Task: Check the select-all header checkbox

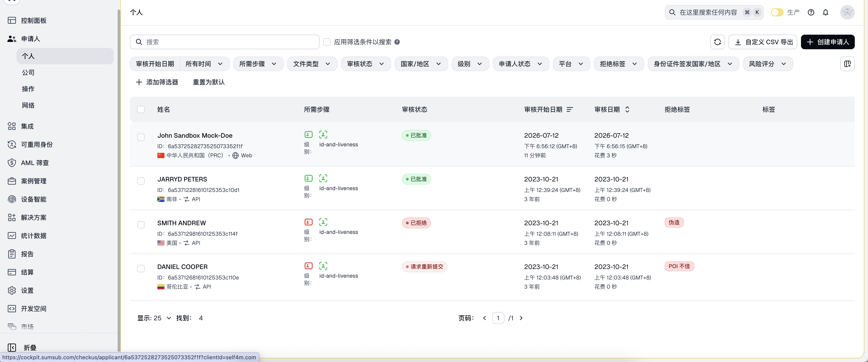Action: tap(141, 110)
